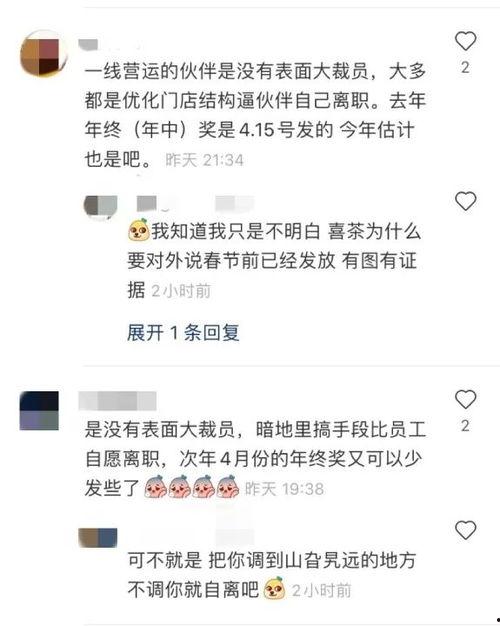
Task: Reply to the comment ending 今年估计也是吧
Action: click(x=255, y=115)
